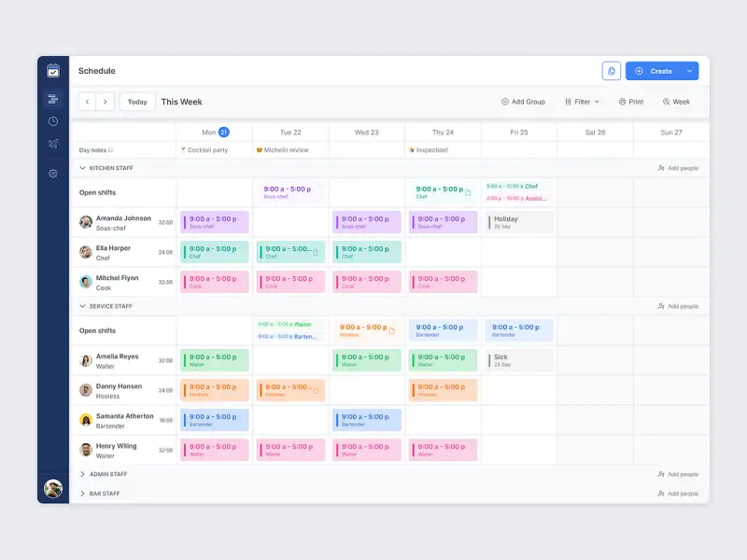Open the Create button dropdown arrow
Image resolution: width=747 pixels, height=560 pixels.
click(689, 71)
